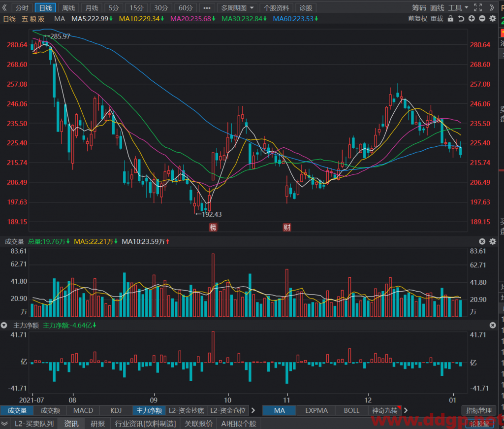Click the MA30:232.84 legend value
The image size is (504, 429).
[x=244, y=19]
